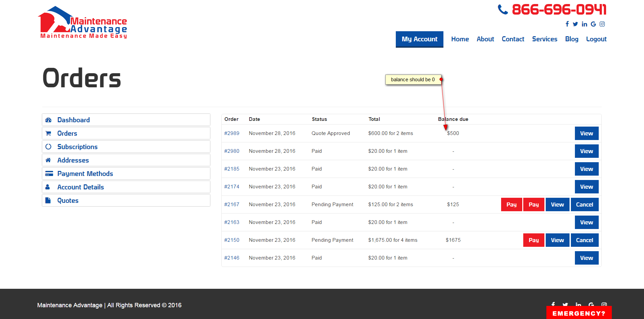Click the 866-696-0941 phone number
This screenshot has width=644, height=319.
click(559, 9)
